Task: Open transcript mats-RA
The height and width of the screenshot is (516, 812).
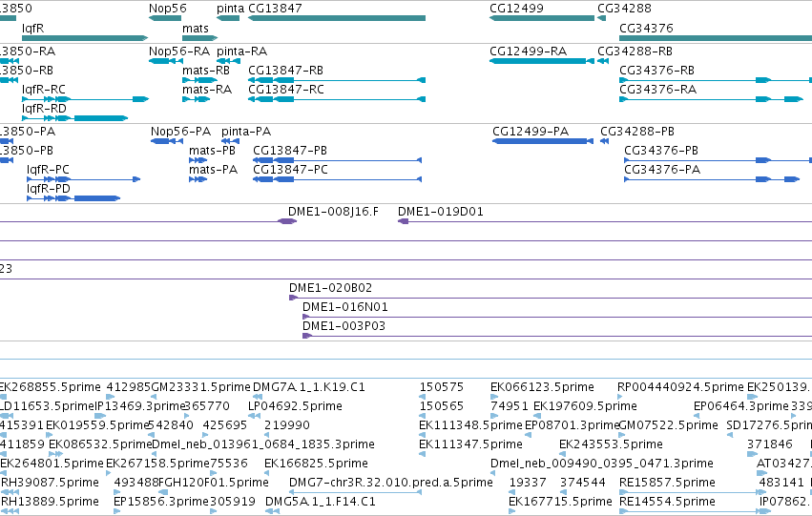Action: [196, 99]
